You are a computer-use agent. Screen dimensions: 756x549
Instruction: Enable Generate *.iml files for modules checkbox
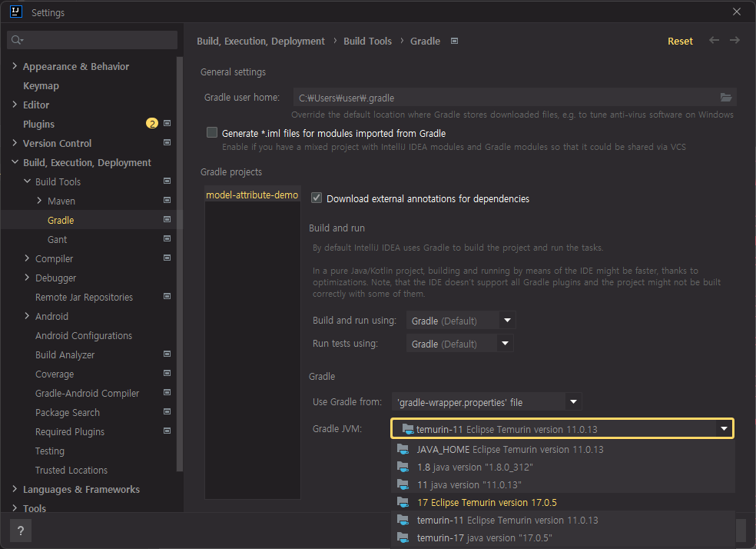pos(211,133)
